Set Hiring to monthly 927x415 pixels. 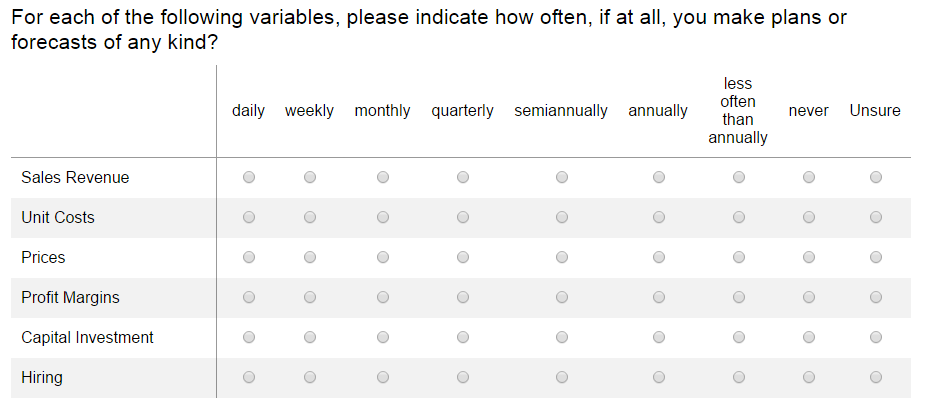(x=383, y=377)
